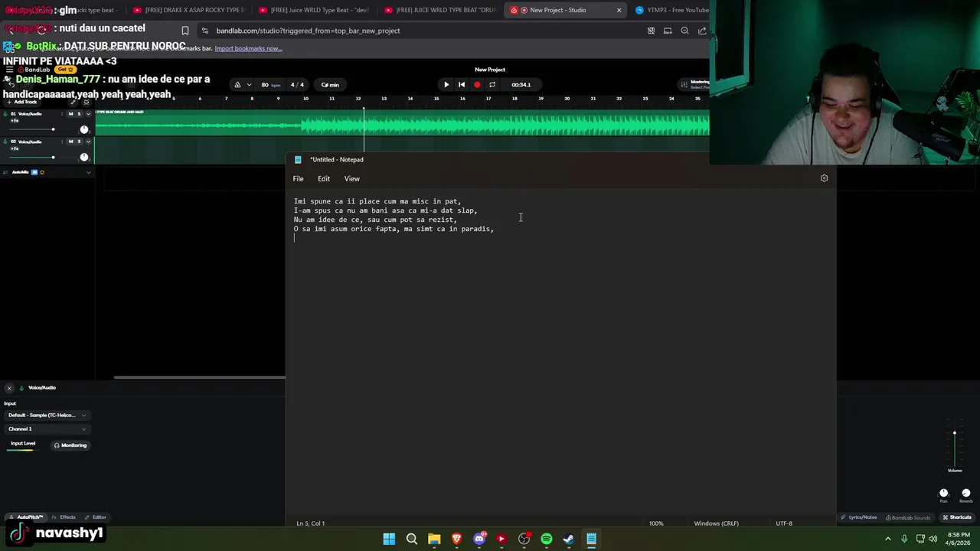Switch to the Editor tab
This screenshot has height=551, width=980.
click(96, 517)
